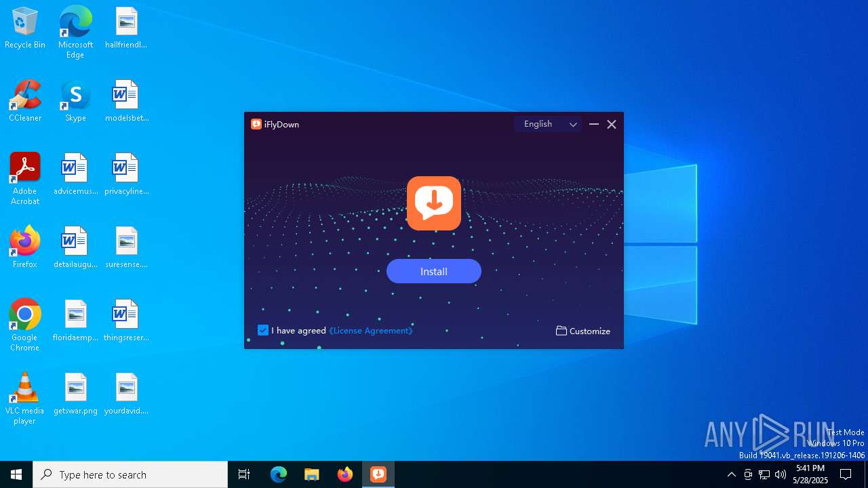The height and width of the screenshot is (488, 868).
Task: Select the getswar.png file icon
Action: click(75, 394)
